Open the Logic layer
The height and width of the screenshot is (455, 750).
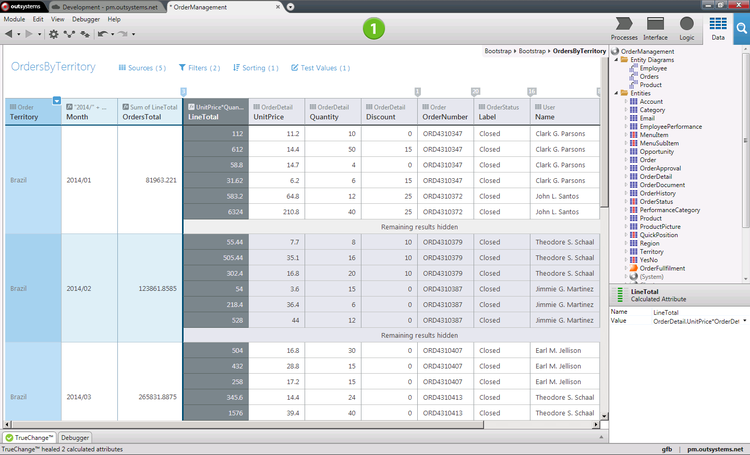coord(687,28)
